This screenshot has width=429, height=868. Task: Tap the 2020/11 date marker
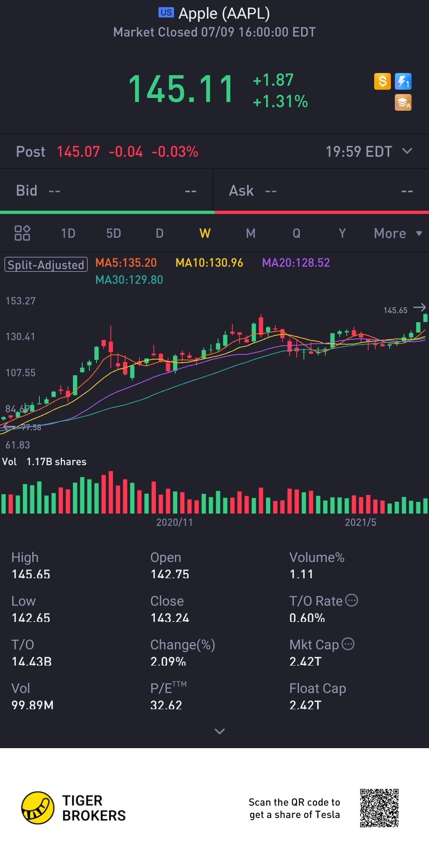click(x=174, y=522)
